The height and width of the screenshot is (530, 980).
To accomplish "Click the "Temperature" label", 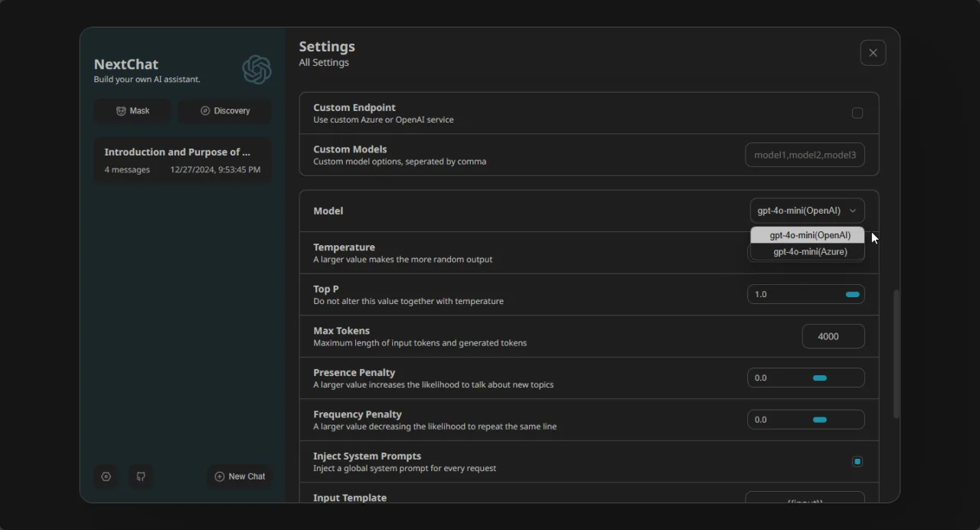I will pyautogui.click(x=344, y=247).
